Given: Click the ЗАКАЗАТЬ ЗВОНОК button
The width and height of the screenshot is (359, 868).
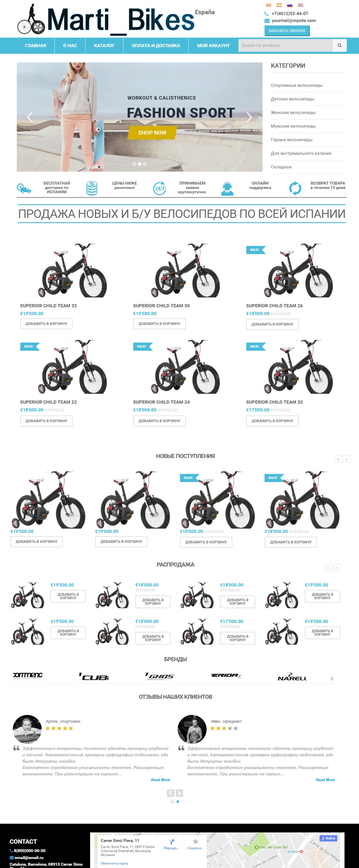Looking at the screenshot, I should pyautogui.click(x=287, y=31).
